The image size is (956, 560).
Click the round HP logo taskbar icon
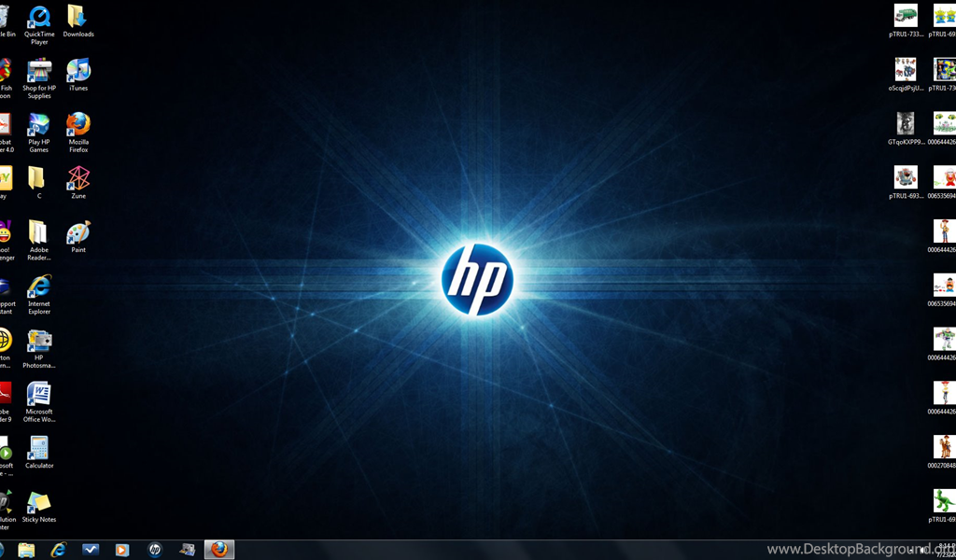[x=155, y=550]
